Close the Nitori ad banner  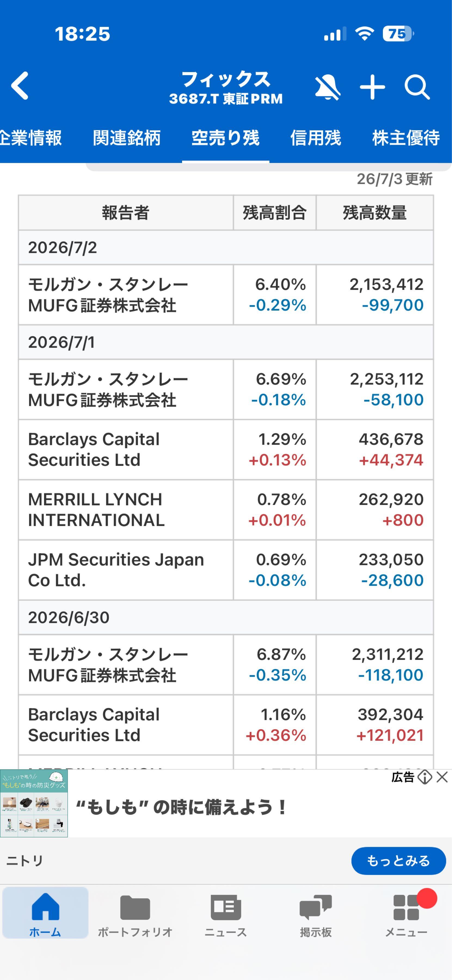point(442,777)
